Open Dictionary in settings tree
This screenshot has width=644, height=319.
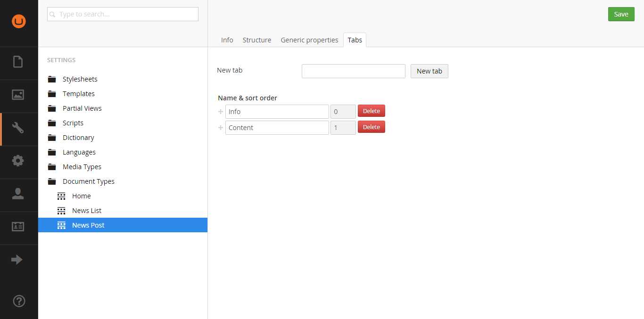pyautogui.click(x=78, y=138)
